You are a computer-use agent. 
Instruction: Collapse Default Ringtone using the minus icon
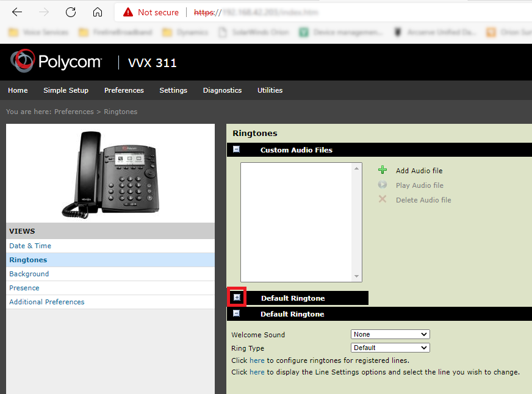coord(237,313)
